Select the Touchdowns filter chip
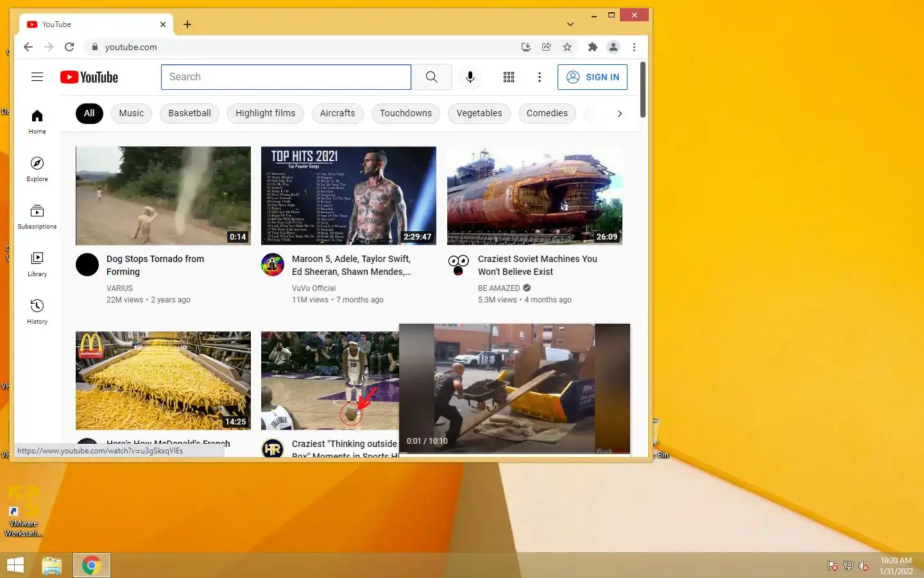This screenshot has width=924, height=578. (406, 114)
